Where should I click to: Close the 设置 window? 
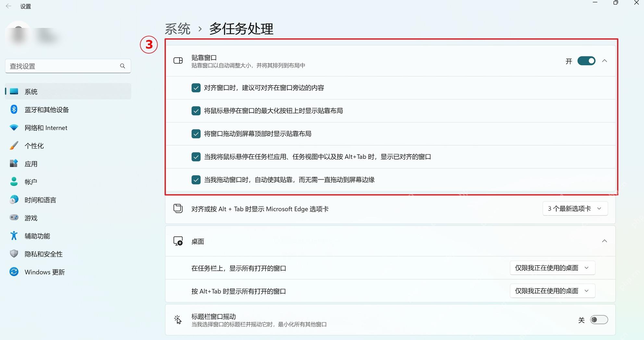tap(636, 3)
